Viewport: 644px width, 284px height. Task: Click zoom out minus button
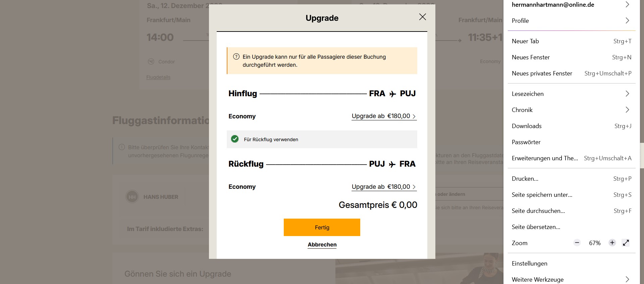pos(577,243)
